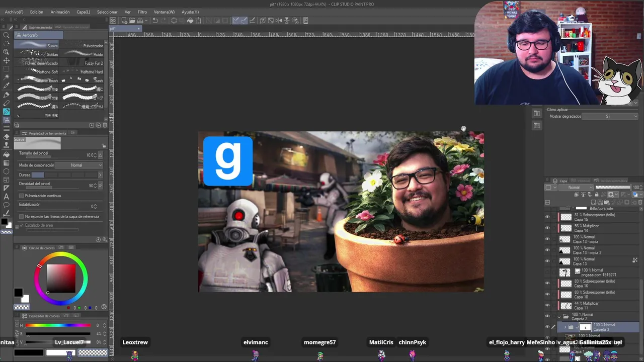Select the Eyedropper tool
Screen dimensions: 644x362
pos(7,86)
